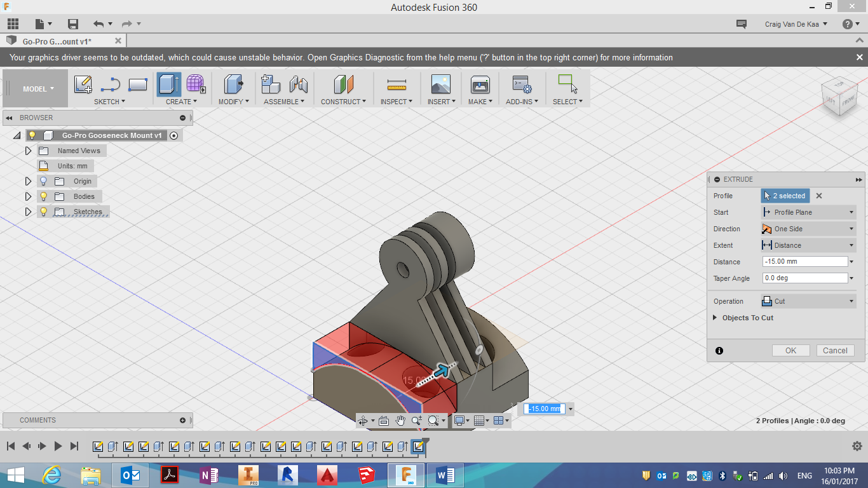Expand the Bodies folder arrow
This screenshot has height=488, width=868.
click(x=28, y=196)
